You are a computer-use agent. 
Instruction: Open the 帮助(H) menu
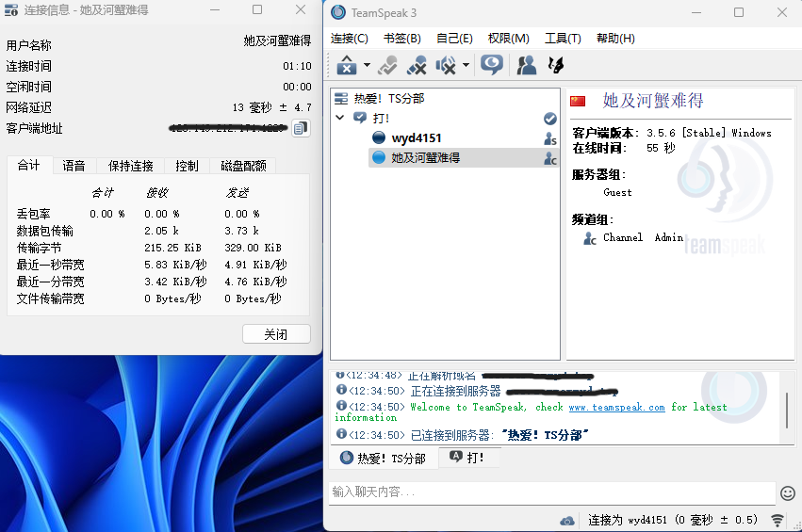(615, 39)
